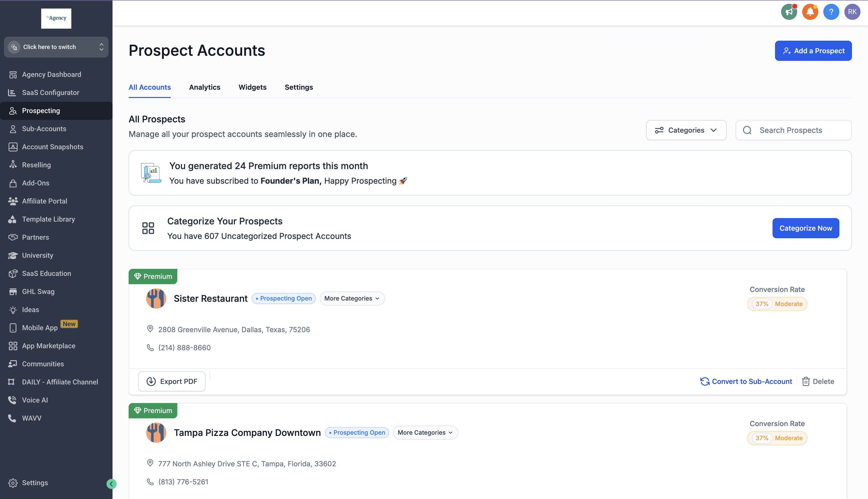Expand More Categories for Sister Restaurant
868x499 pixels.
(352, 298)
